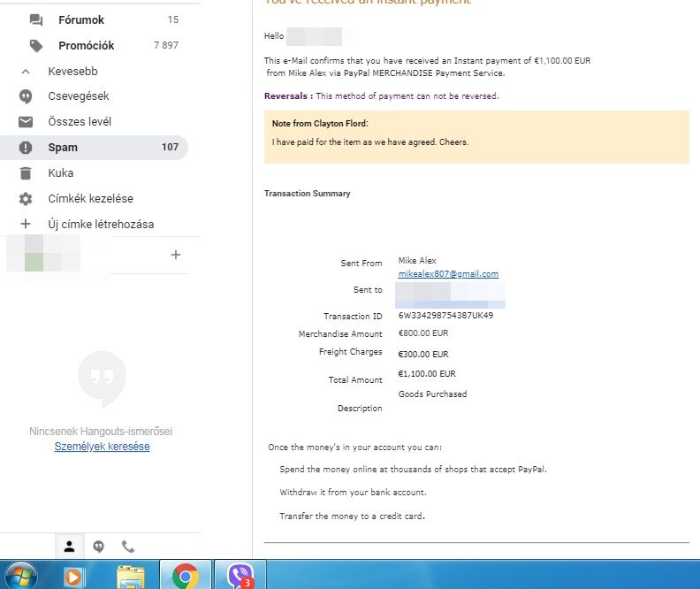Click Transfer the money to a credit card line
700x589 pixels.
(x=352, y=516)
